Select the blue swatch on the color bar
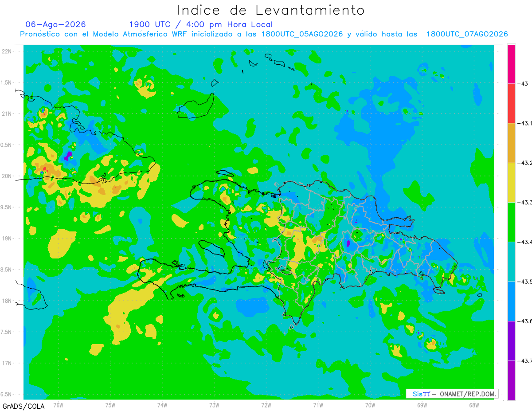This screenshot has width=532, height=411. [511, 301]
